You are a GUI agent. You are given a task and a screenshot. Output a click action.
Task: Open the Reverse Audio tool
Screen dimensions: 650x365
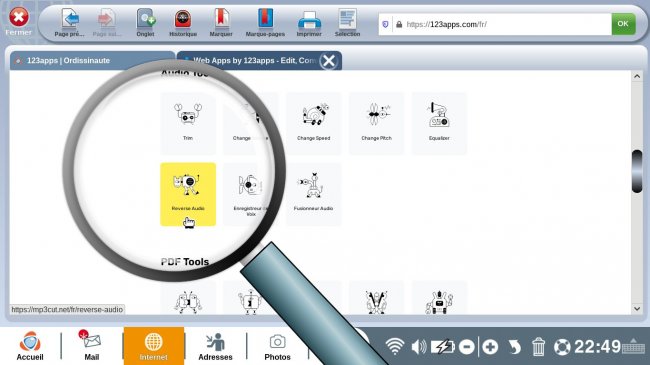(188, 194)
